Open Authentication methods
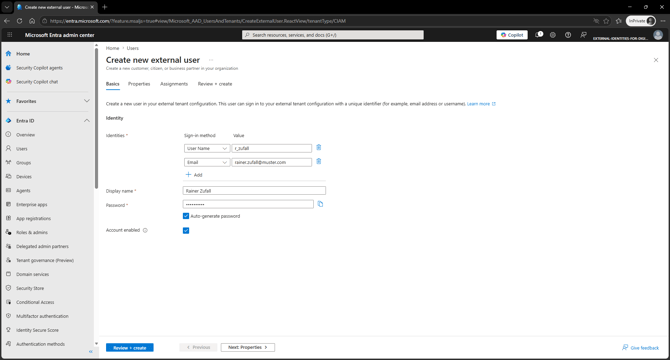The width and height of the screenshot is (670, 360). [41, 344]
